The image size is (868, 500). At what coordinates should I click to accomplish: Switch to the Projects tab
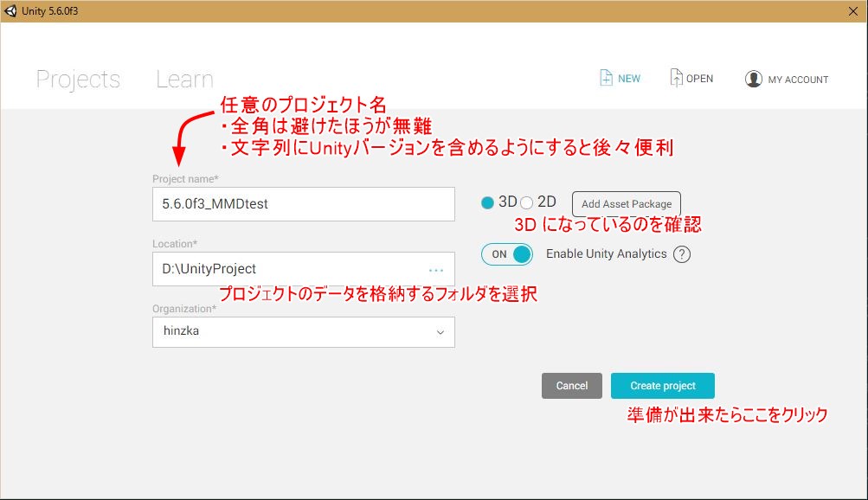78,80
